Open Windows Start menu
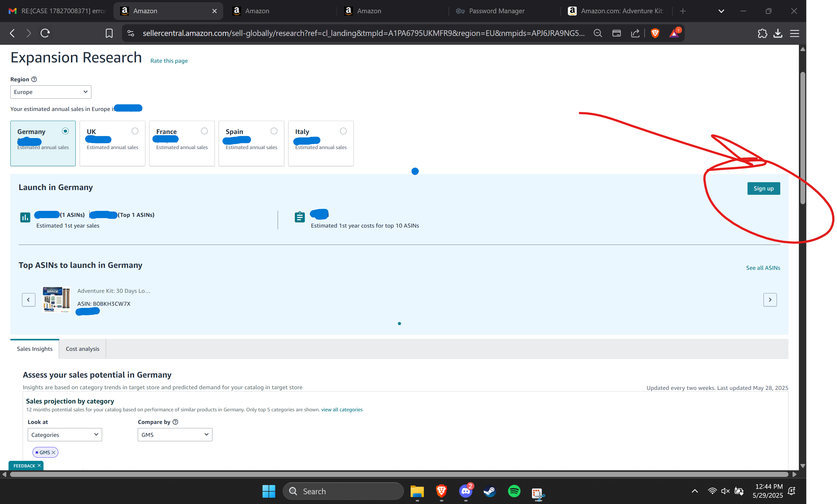Viewport: 837px width, 504px height. pos(268,491)
